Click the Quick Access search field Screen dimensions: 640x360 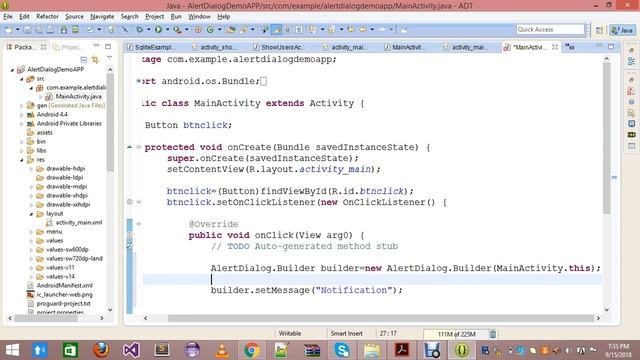[x=551, y=30]
